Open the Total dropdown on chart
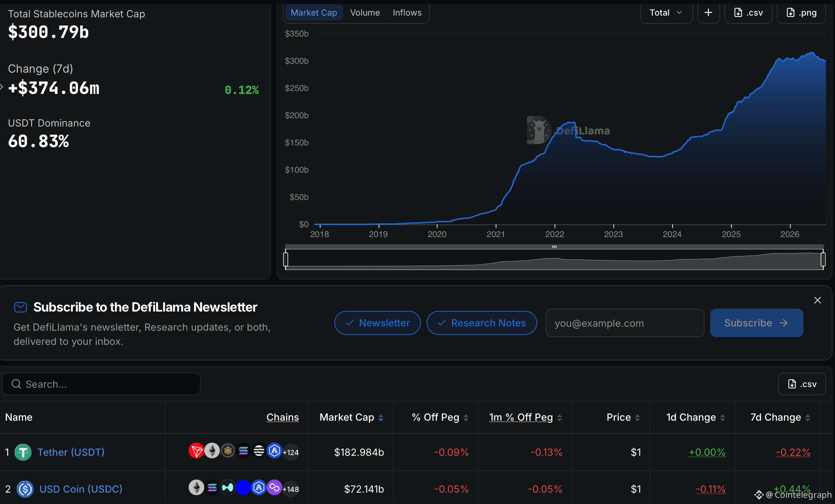Image resolution: width=835 pixels, height=504 pixels. pos(666,13)
